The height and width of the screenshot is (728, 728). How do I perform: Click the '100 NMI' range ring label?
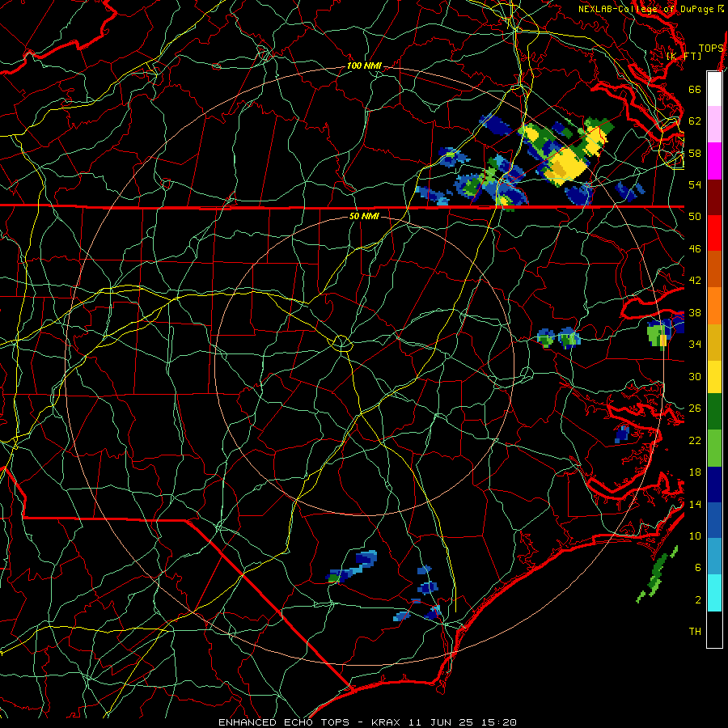coord(365,66)
